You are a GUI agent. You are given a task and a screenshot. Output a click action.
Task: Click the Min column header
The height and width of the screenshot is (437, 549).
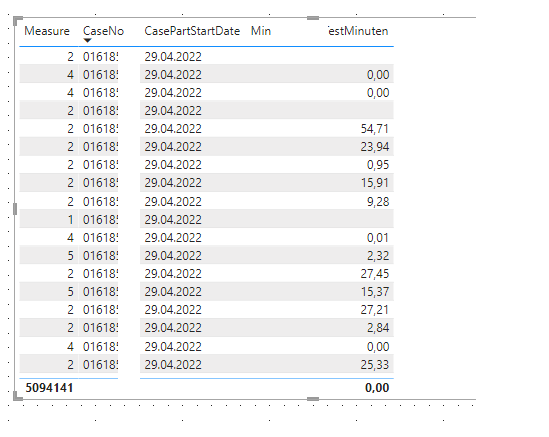(261, 31)
